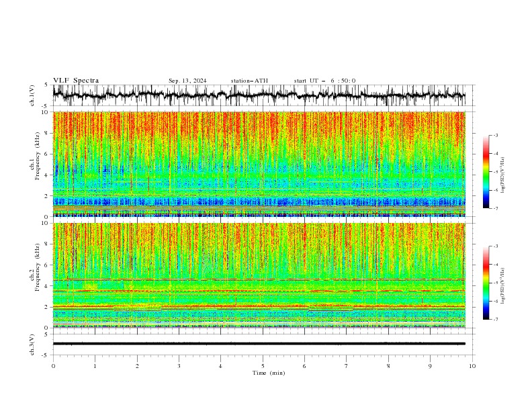Click time axis tick label '7'
532x411 pixels.
pyautogui.click(x=347, y=366)
